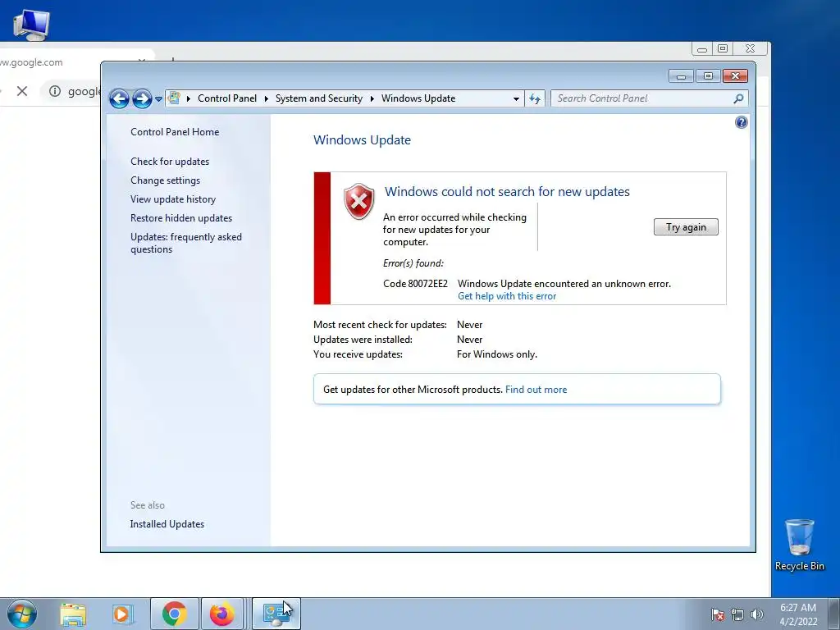Open the recent pages dropdown arrow
The width and height of the screenshot is (840, 630).
[158, 99]
